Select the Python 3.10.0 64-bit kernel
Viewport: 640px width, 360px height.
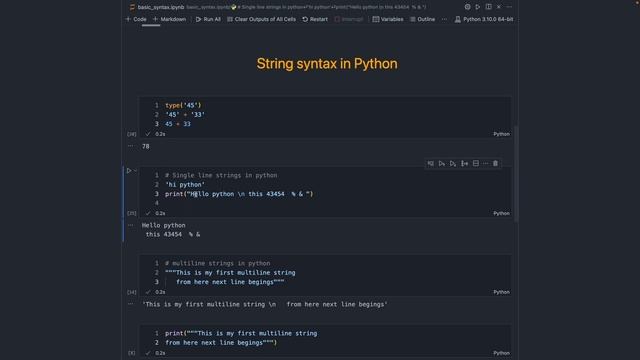click(484, 19)
